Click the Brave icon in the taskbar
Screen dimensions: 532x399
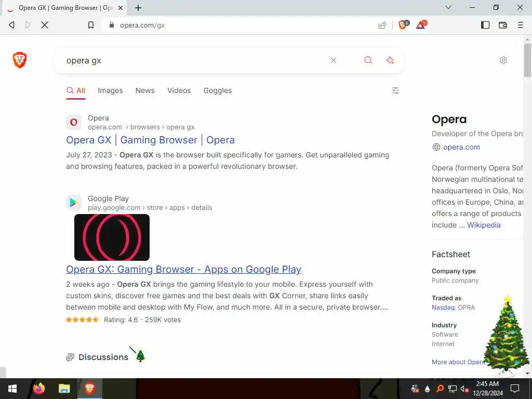(90, 388)
